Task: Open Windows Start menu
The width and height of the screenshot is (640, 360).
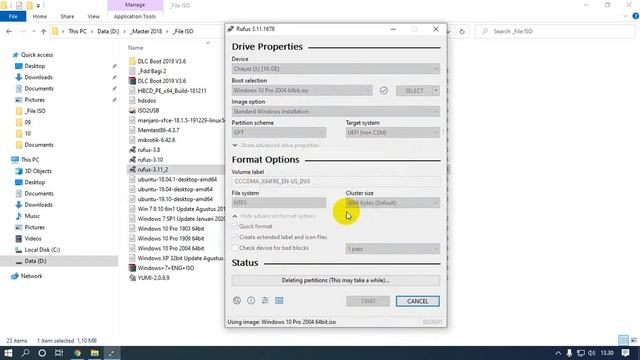Action: tap(8, 353)
